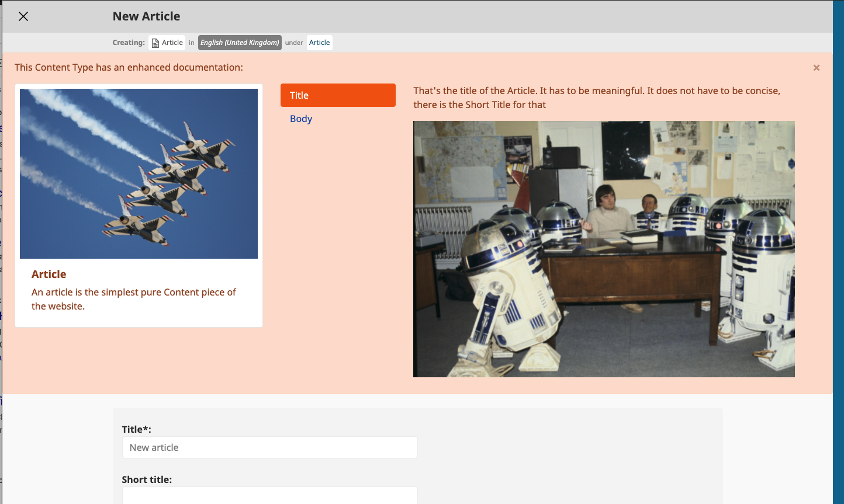844x504 pixels.
Task: Click the 'That's the title of the Article' description
Action: tap(597, 98)
